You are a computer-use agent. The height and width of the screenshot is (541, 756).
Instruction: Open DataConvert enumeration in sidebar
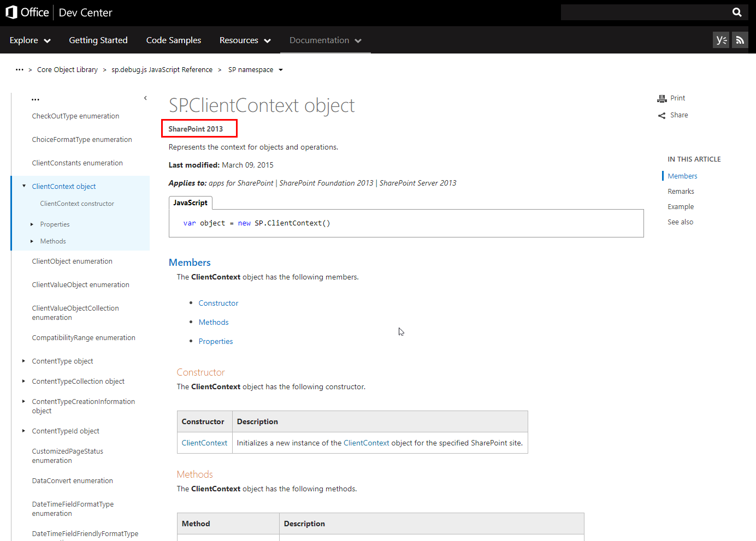pos(72,481)
